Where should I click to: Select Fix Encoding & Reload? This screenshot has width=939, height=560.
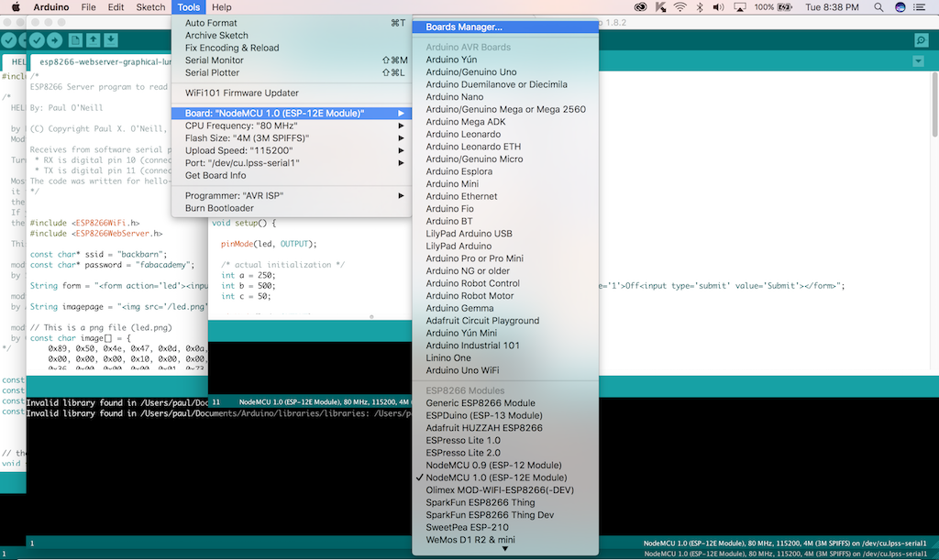pos(292,48)
